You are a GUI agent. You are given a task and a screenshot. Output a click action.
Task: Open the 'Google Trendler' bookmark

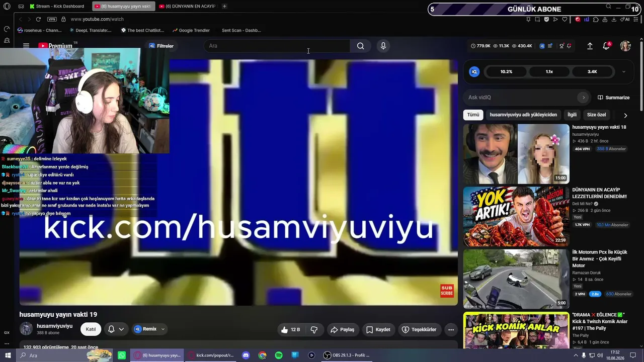point(191,30)
